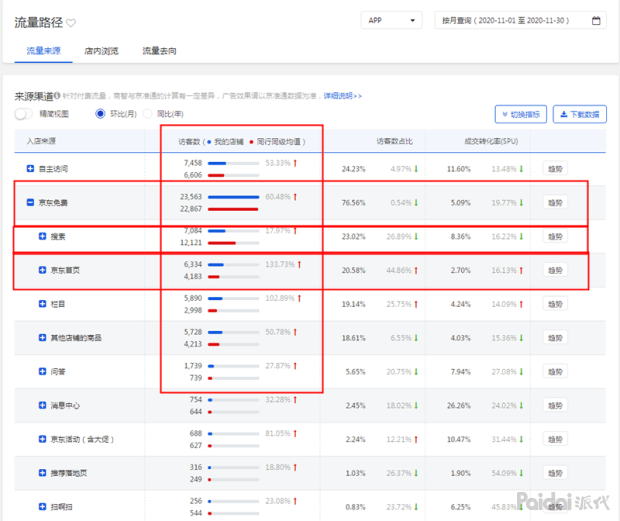Click 趋势 button for 搜索 row
Viewport: 620px width, 521px height.
555,236
